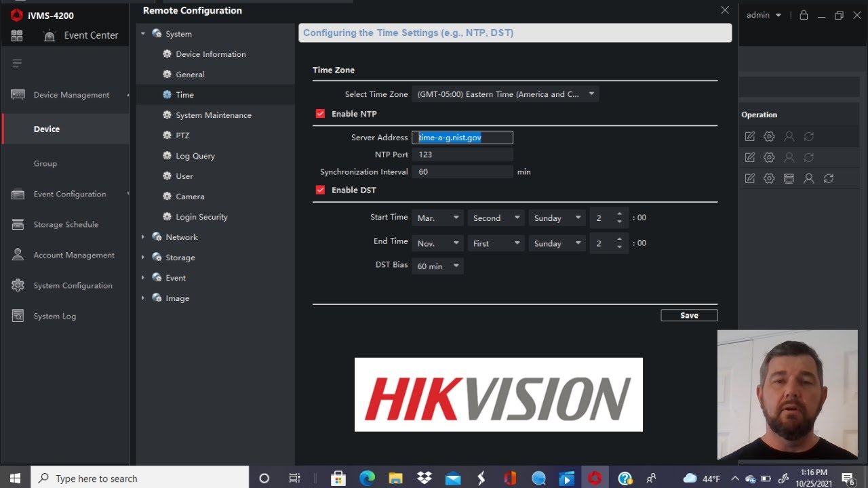Click the Windows taskbar search box
Screen dimensions: 868x488
click(x=140, y=479)
